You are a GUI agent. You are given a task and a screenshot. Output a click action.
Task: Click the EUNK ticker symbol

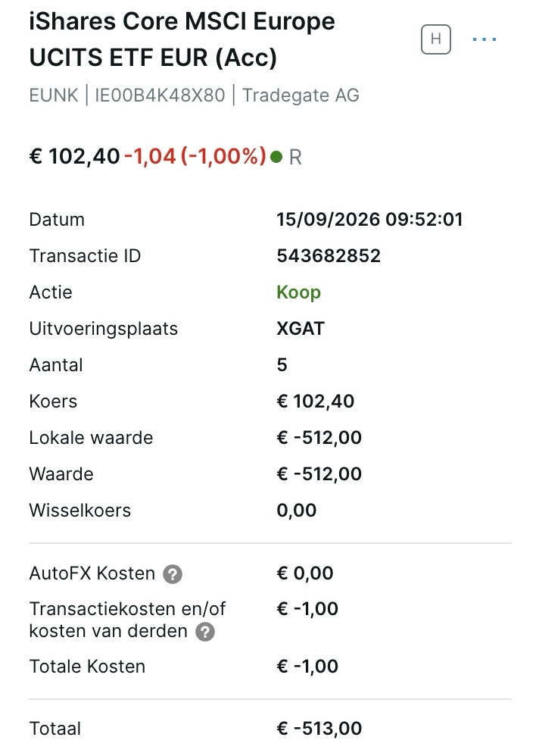(54, 95)
